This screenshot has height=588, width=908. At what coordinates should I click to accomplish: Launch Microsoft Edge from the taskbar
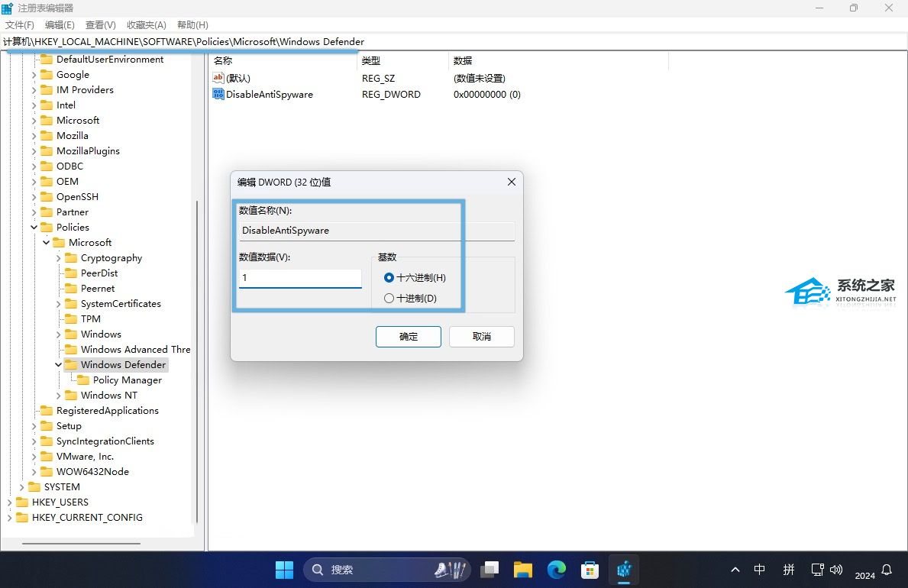tap(557, 570)
